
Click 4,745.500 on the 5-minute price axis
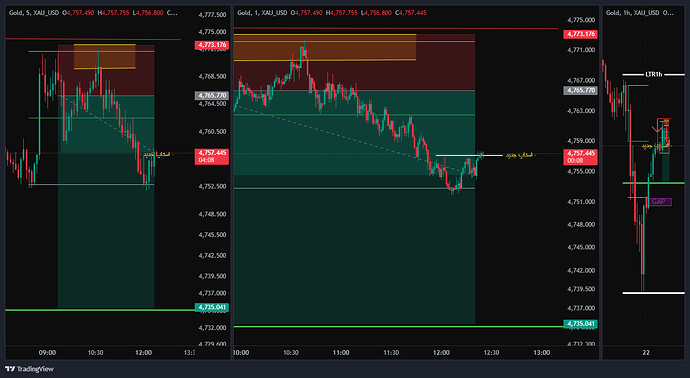pyautogui.click(x=213, y=235)
